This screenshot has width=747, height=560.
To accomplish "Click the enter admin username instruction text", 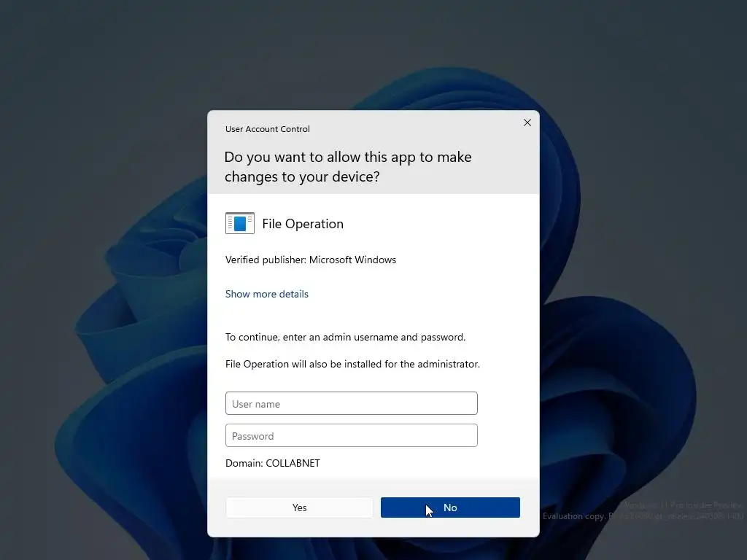I will point(345,337).
